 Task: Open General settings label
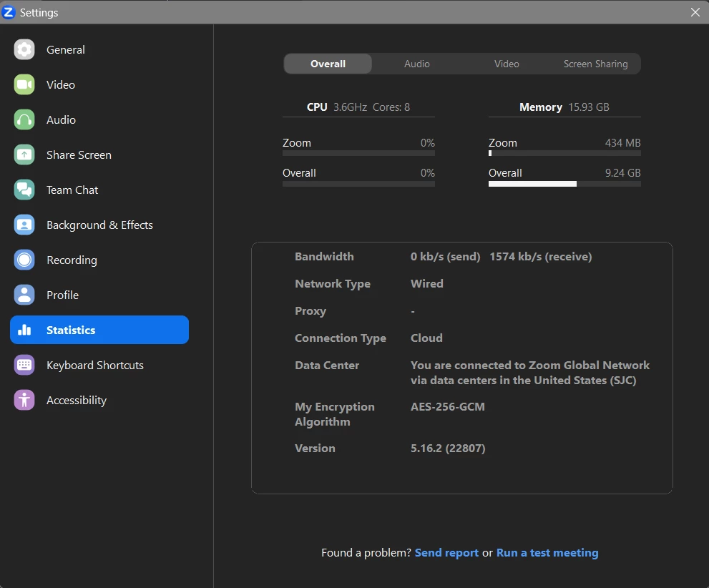[66, 50]
